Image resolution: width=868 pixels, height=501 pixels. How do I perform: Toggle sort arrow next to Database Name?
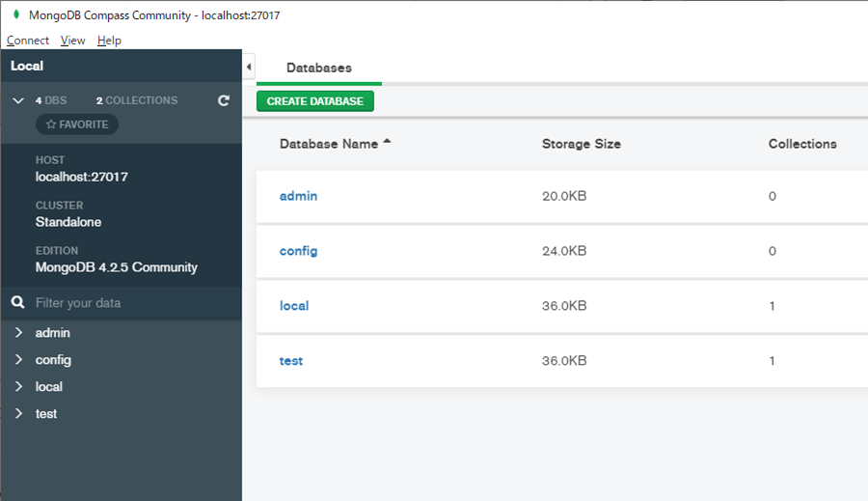tap(387, 142)
